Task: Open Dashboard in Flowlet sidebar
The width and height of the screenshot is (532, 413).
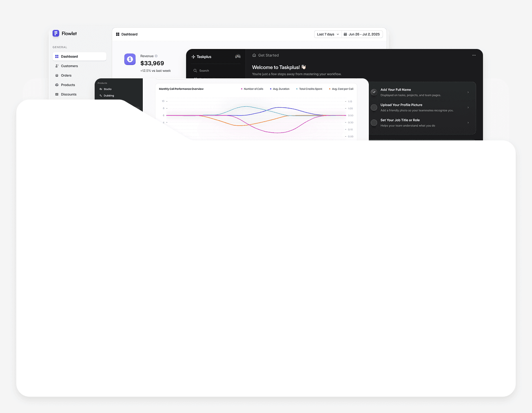Action: point(80,57)
